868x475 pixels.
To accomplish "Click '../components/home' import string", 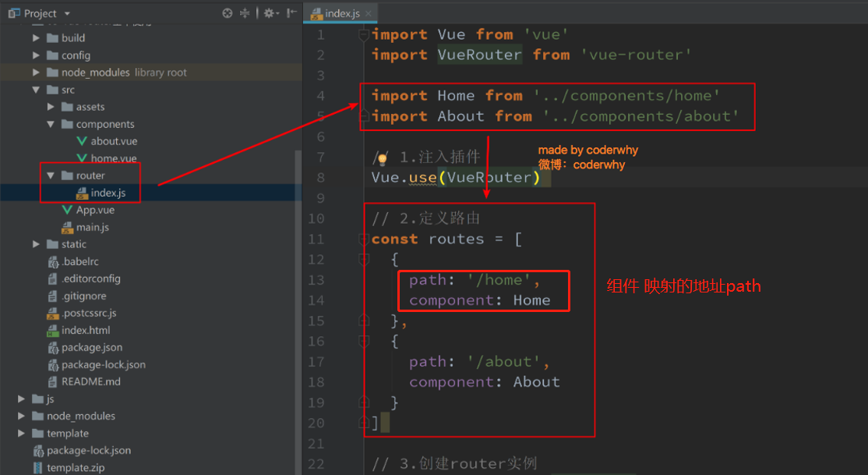I will click(x=626, y=96).
